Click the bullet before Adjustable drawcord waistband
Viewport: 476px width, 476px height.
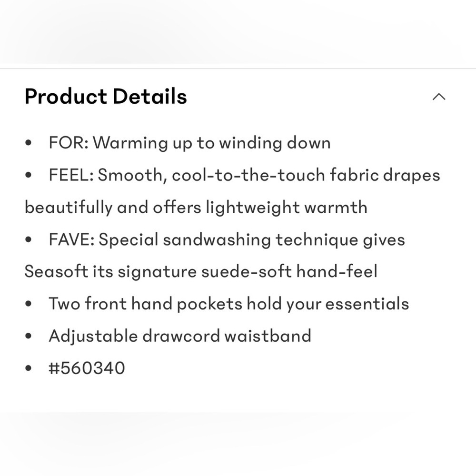pos(29,336)
